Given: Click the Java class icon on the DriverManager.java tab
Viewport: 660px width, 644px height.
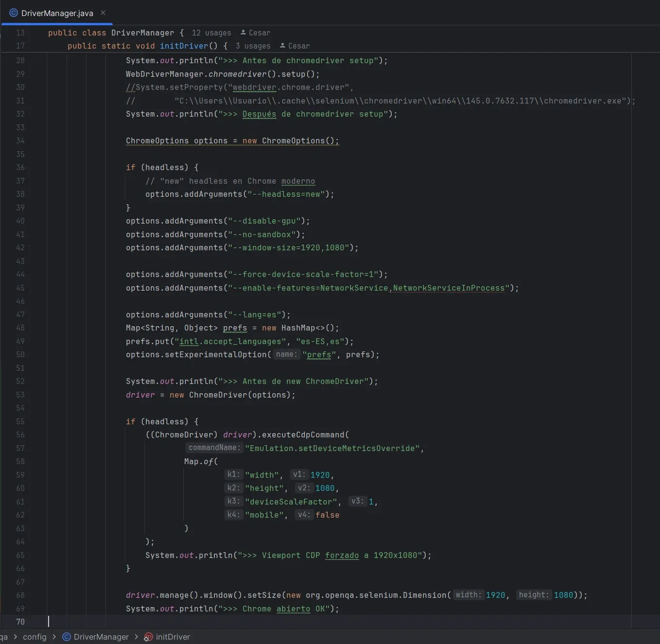Looking at the screenshot, I should click(x=13, y=13).
